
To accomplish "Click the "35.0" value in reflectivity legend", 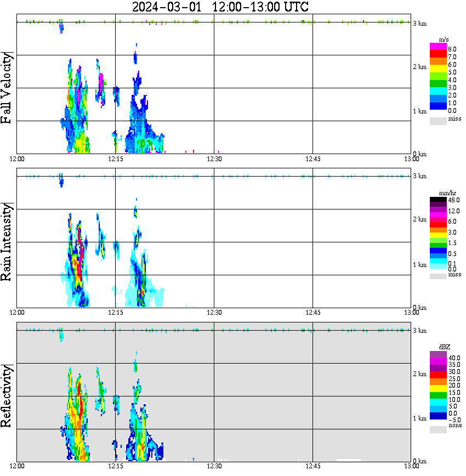I will pyautogui.click(x=454, y=365).
